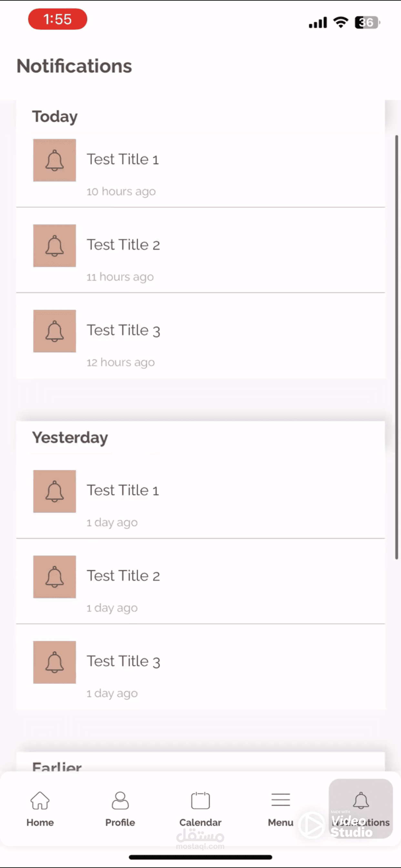Tap the Notifications bell in bottom bar

click(x=361, y=800)
